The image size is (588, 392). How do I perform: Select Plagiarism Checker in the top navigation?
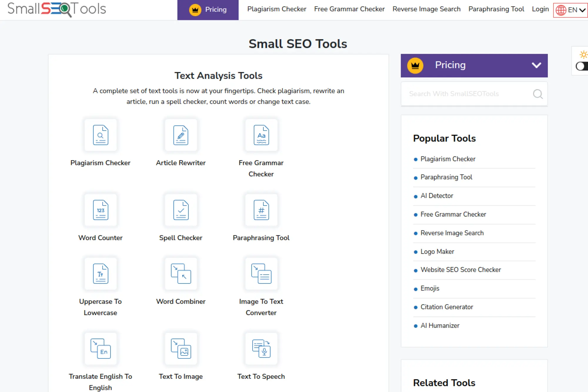(x=277, y=9)
